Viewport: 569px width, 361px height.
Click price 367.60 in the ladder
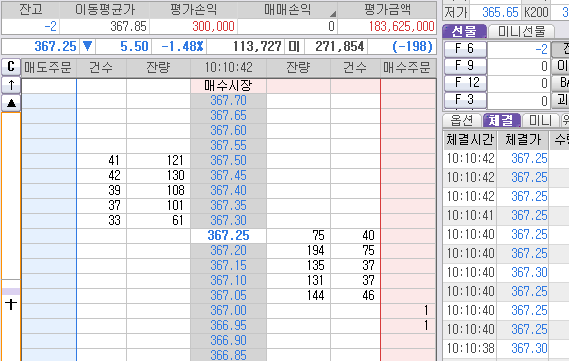coord(228,130)
